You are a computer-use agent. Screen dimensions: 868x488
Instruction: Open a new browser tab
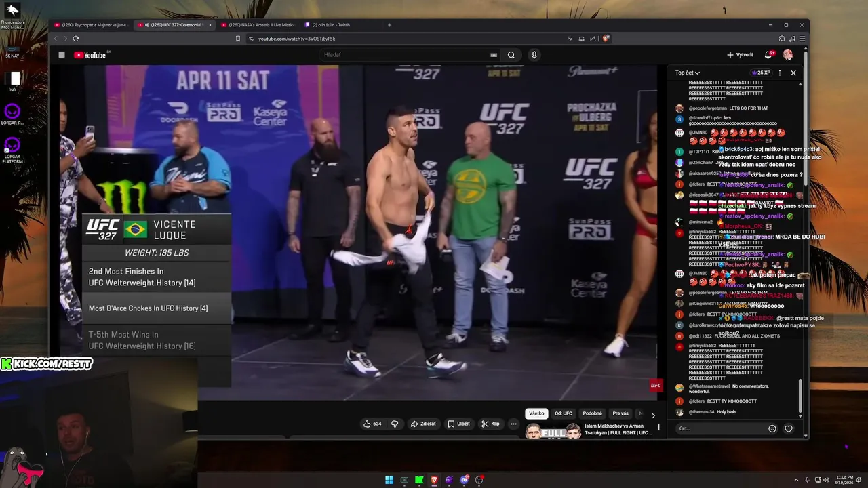(389, 25)
